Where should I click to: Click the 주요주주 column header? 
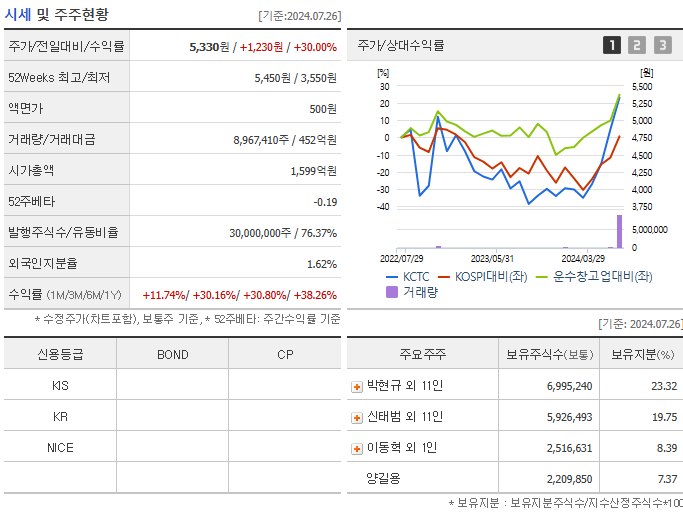tap(423, 354)
